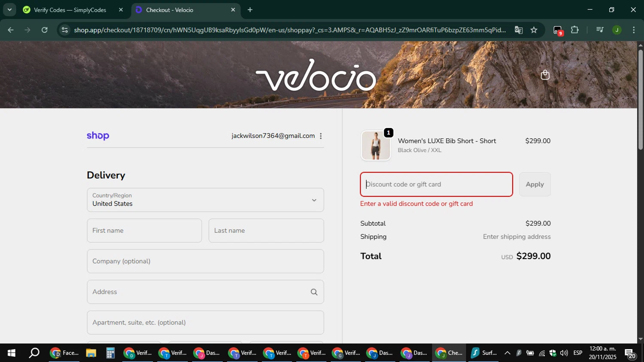Screen dimensions: 644x362
Task: Click the Black Olive / XXL variant text
Action: click(x=419, y=150)
